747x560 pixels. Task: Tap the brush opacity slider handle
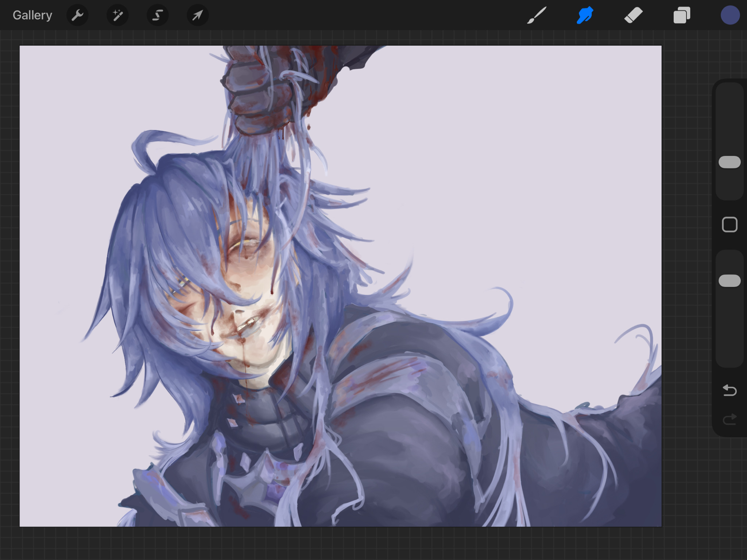(x=729, y=281)
